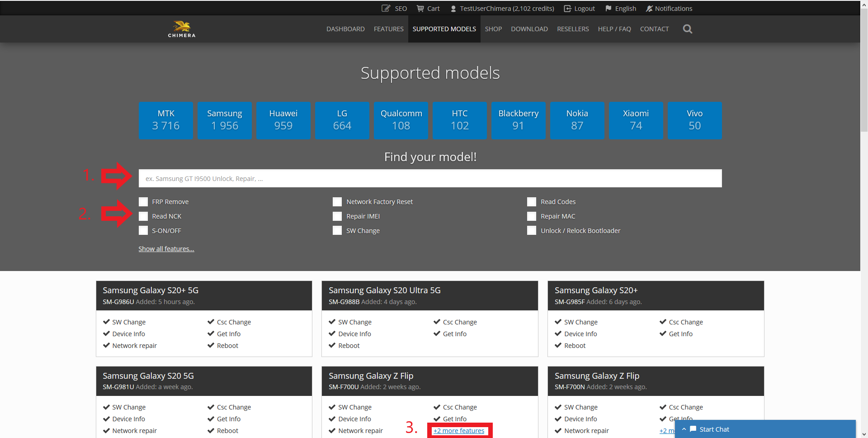Open Notifications from the top bar
The width and height of the screenshot is (868, 438).
pyautogui.click(x=669, y=9)
